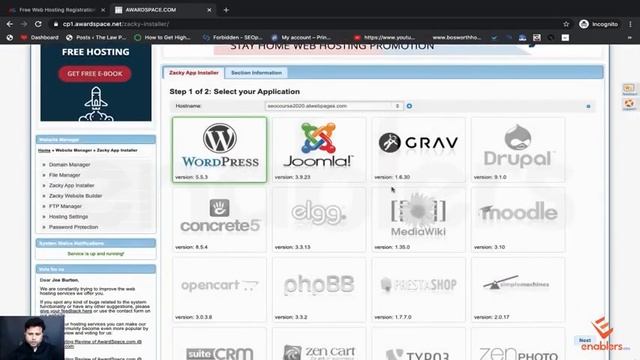The image size is (640, 360).
Task: Click the Home breadcrumb link
Action: [44, 150]
